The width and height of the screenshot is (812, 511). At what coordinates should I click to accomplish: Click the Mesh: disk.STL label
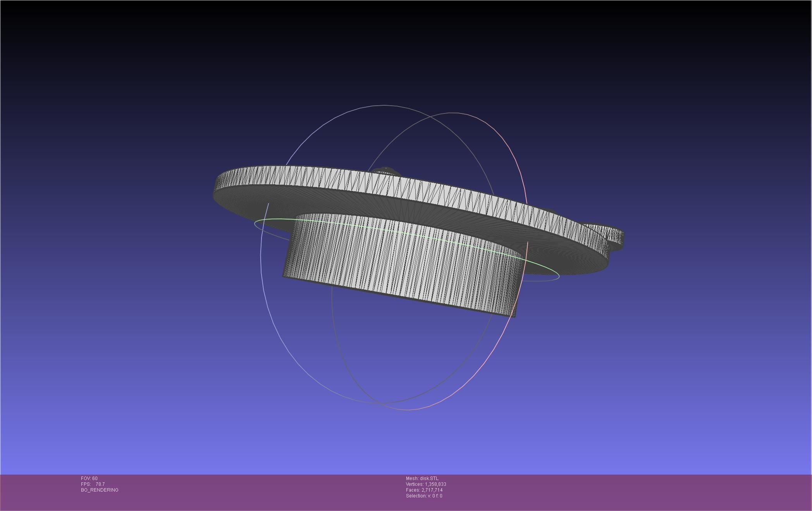click(422, 478)
